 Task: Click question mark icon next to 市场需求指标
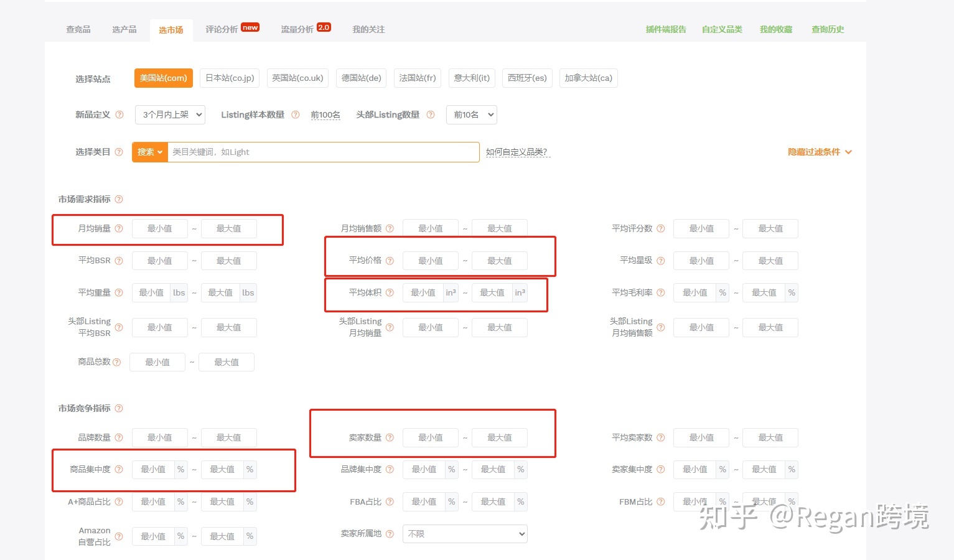click(119, 199)
